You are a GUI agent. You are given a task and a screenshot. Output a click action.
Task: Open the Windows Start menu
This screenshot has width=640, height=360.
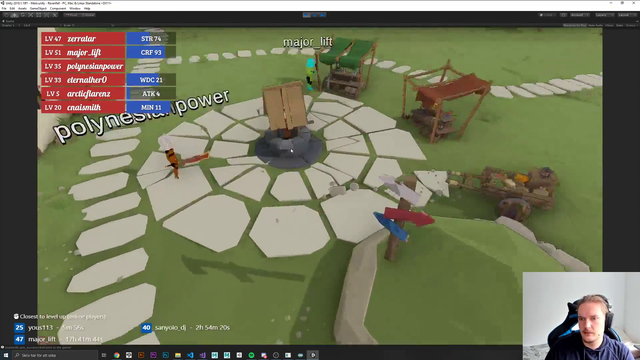6,355
